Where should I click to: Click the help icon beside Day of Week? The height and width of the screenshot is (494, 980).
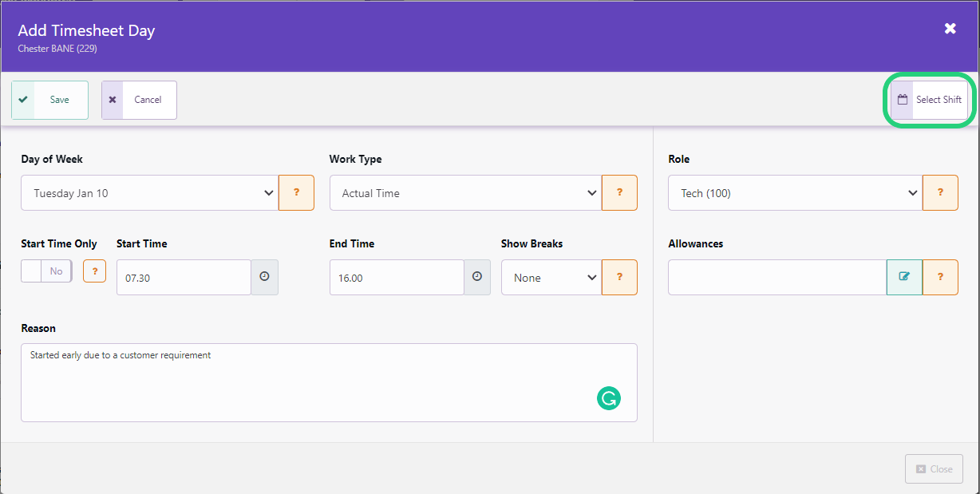pyautogui.click(x=296, y=193)
